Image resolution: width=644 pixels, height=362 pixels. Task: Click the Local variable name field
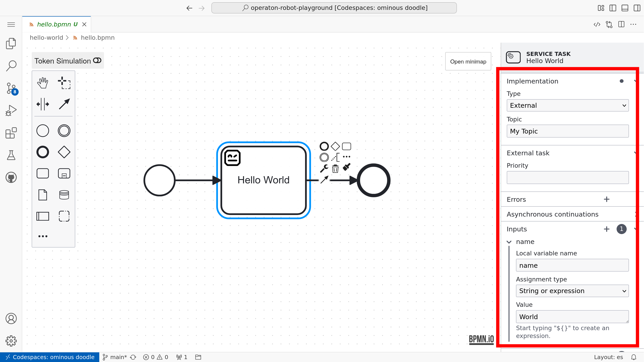click(x=572, y=265)
